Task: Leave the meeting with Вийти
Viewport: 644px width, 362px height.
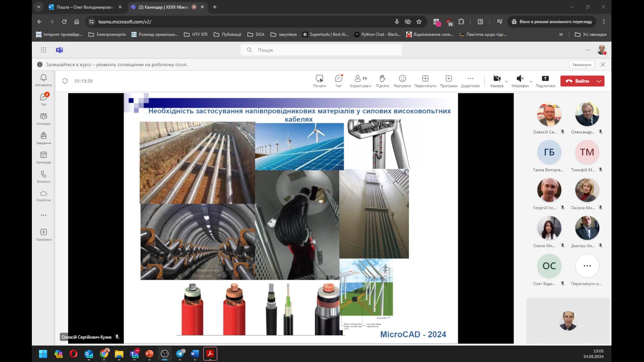Action: (578, 81)
